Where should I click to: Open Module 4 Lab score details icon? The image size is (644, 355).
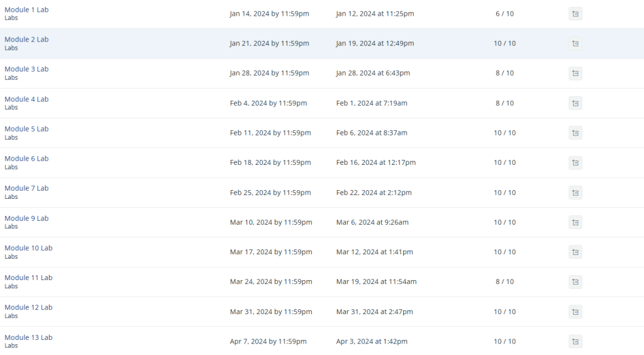pyautogui.click(x=575, y=103)
